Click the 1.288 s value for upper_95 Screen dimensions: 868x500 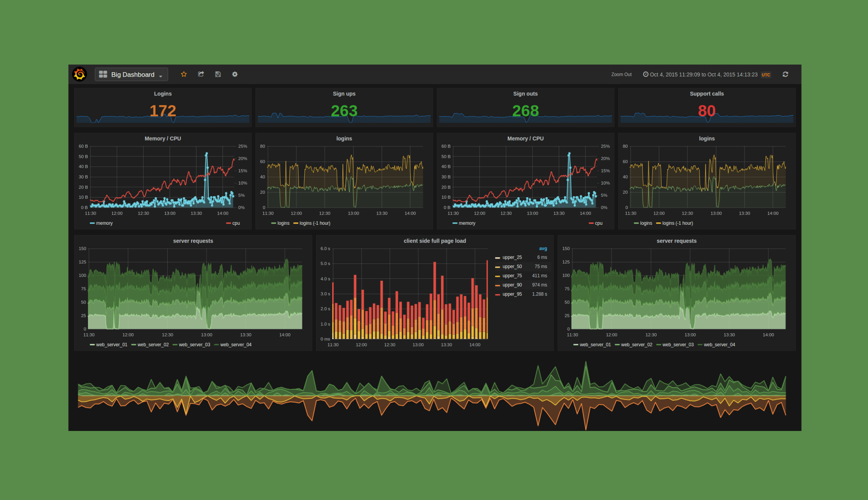[x=539, y=294]
